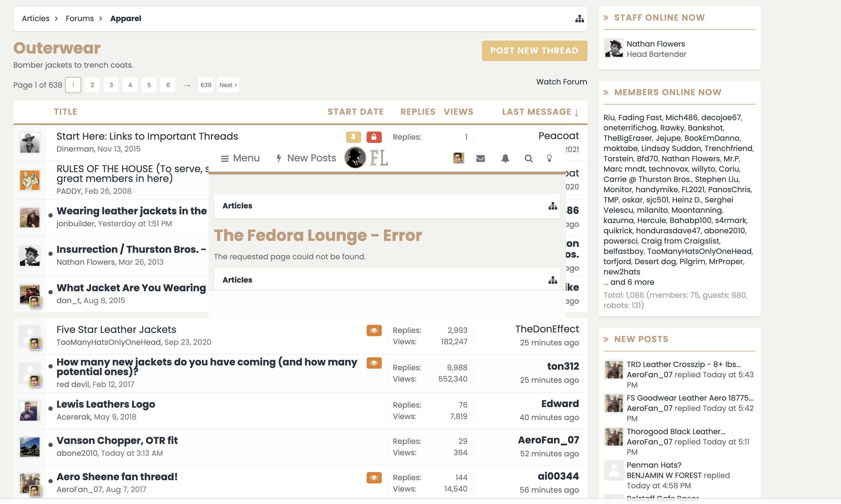Image resolution: width=841 pixels, height=504 pixels.
Task: Click the red locked thread icon
Action: [374, 137]
